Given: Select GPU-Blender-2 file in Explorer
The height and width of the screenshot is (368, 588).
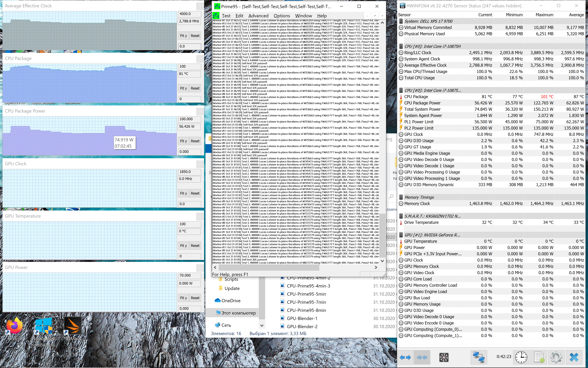Looking at the screenshot, I should click(x=302, y=326).
